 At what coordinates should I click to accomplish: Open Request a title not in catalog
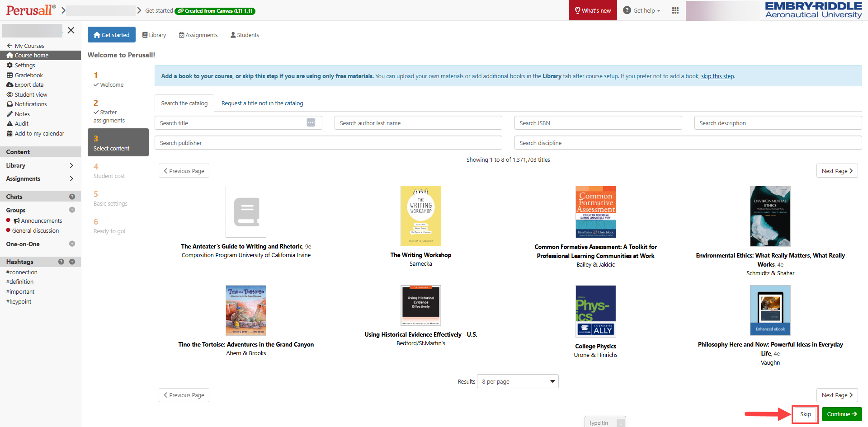(262, 103)
